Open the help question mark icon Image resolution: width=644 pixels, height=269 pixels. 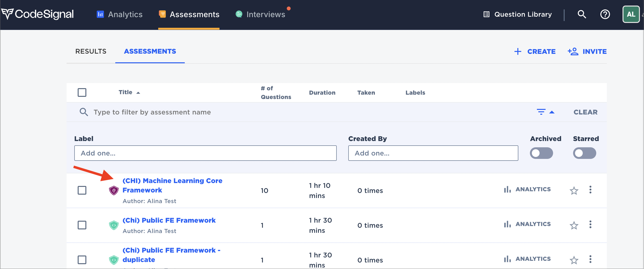click(605, 14)
